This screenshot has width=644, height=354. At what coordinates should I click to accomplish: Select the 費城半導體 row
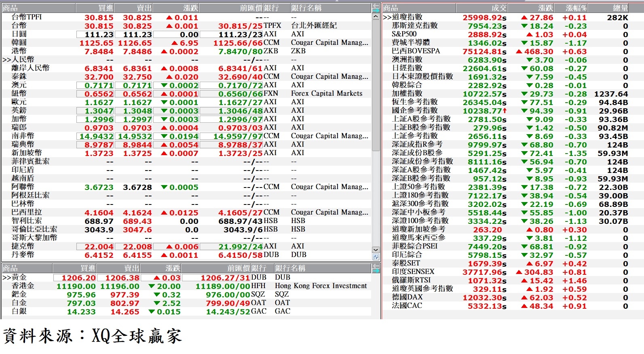(x=513, y=42)
